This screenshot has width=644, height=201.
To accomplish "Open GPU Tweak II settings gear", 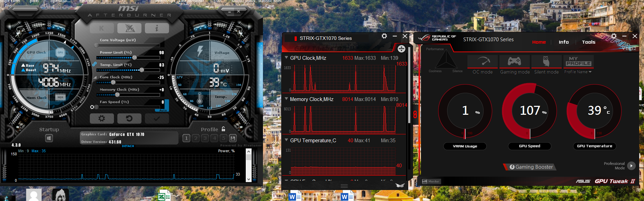I will 614,36.
